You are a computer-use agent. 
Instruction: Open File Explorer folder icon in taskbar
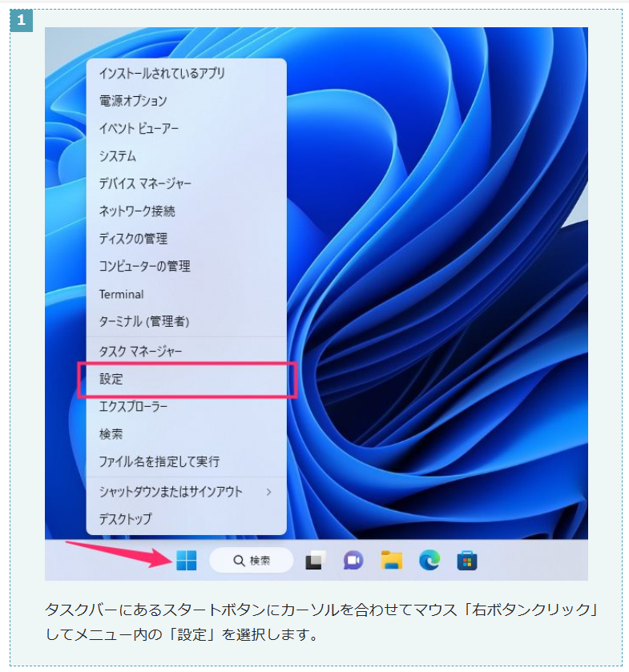click(392, 560)
